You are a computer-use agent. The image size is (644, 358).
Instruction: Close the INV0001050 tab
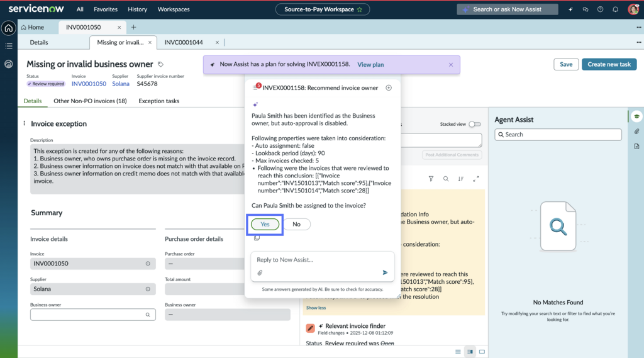[x=119, y=27]
